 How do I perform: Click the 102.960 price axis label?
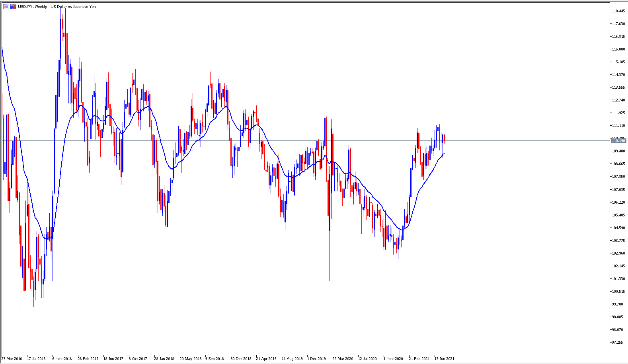[x=618, y=253]
